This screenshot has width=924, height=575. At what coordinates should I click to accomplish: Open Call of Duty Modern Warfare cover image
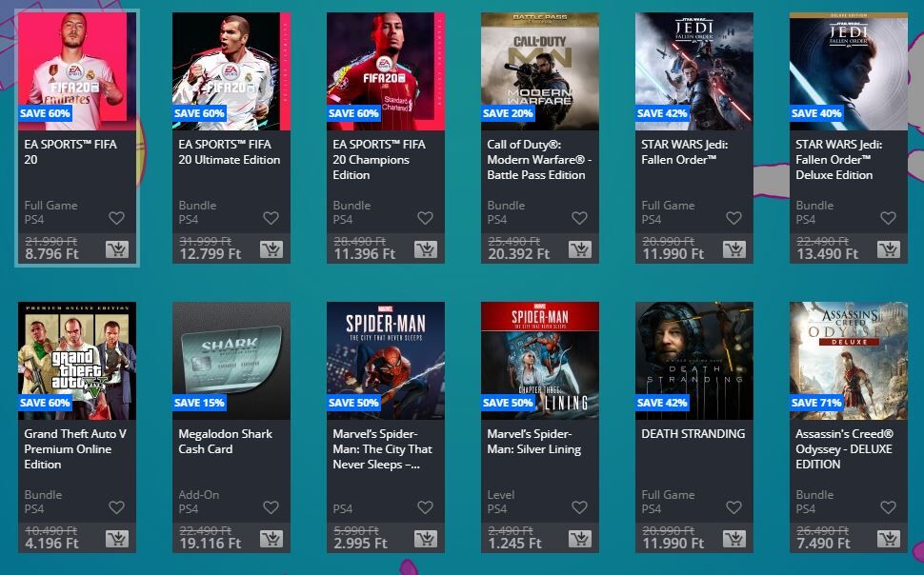[540, 71]
